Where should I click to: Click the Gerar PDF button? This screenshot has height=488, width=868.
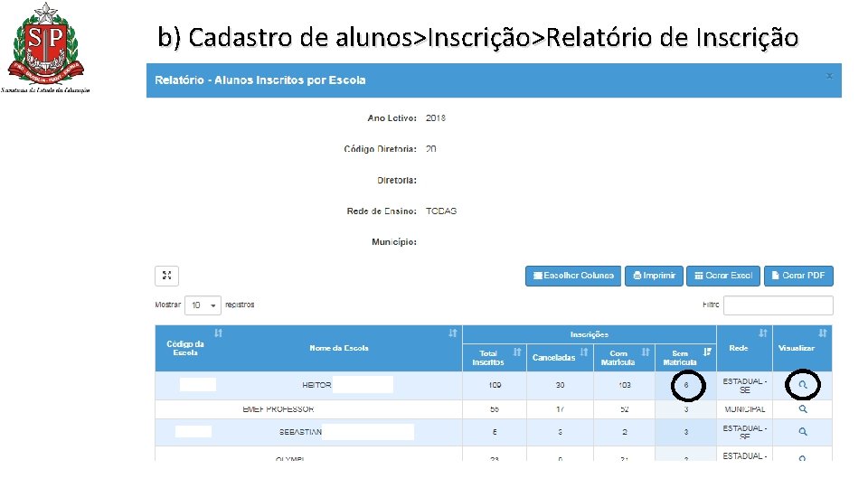point(798,276)
